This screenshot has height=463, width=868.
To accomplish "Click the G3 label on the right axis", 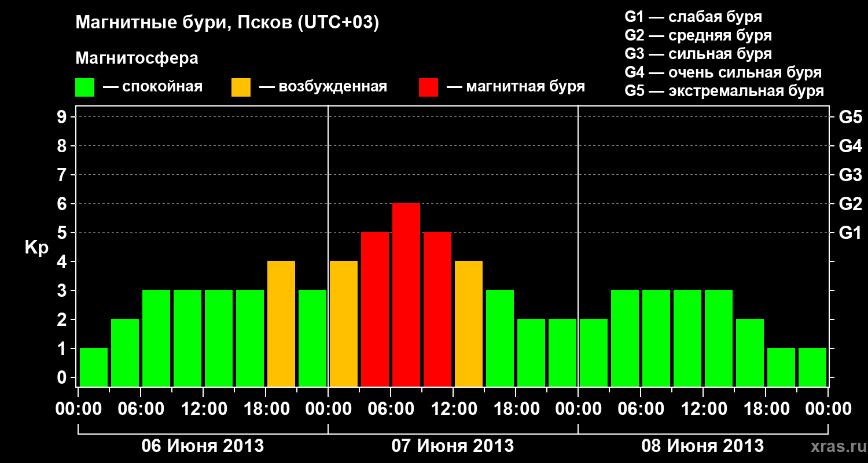I will pyautogui.click(x=850, y=175).
